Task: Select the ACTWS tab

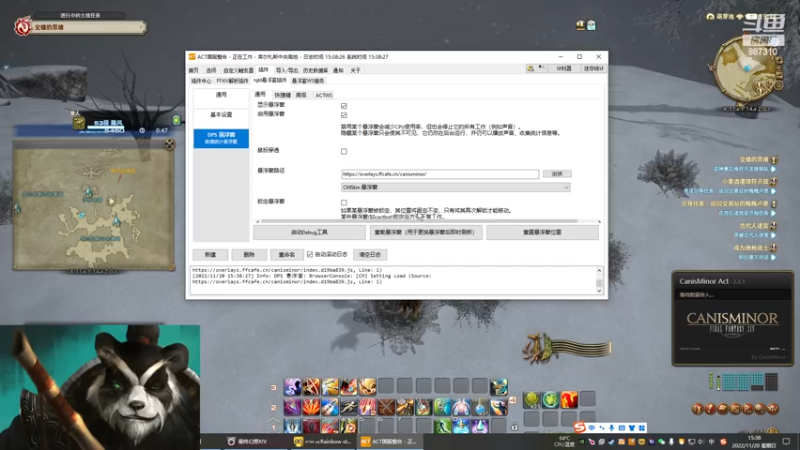Action: pos(323,95)
